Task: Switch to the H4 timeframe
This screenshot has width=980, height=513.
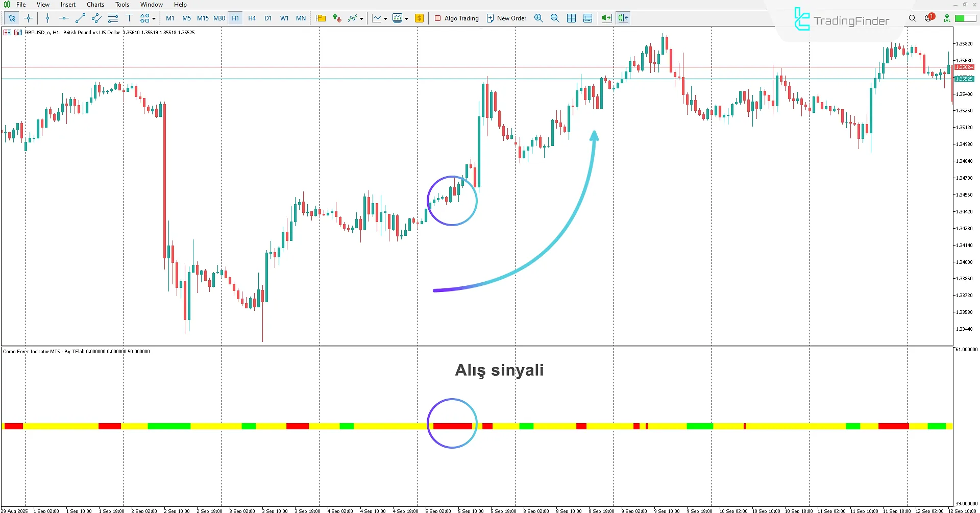Action: (252, 18)
